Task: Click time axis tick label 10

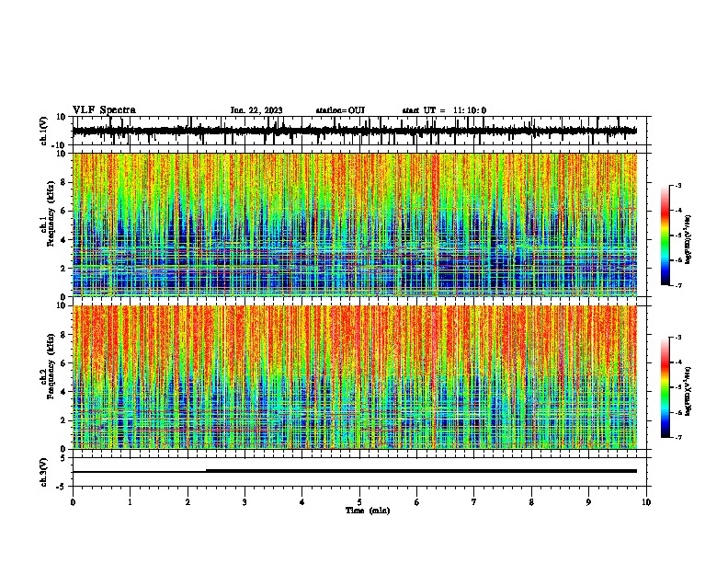Action: (646, 502)
